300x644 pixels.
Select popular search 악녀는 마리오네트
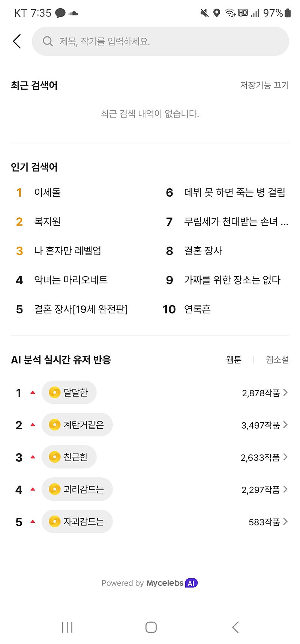pos(71,280)
